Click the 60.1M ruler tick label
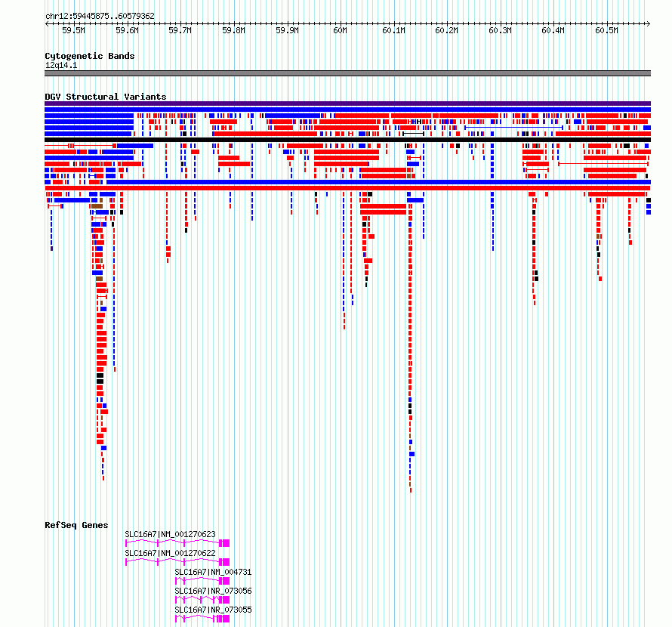Screen dimensions: 672x627 [393, 30]
